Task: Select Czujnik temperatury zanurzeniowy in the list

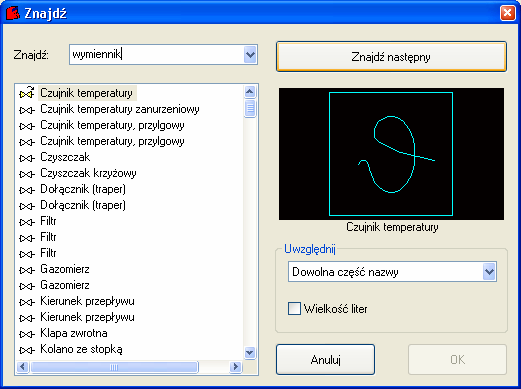Action: pyautogui.click(x=120, y=109)
